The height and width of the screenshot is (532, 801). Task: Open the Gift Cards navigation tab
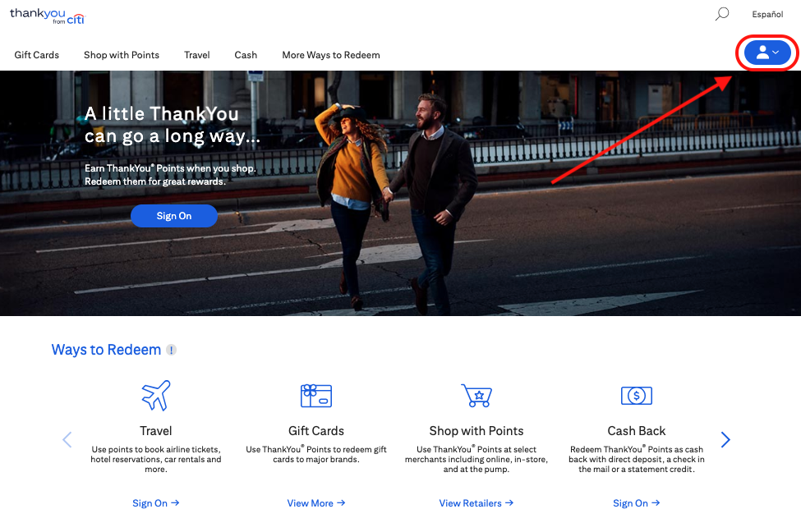pos(36,55)
